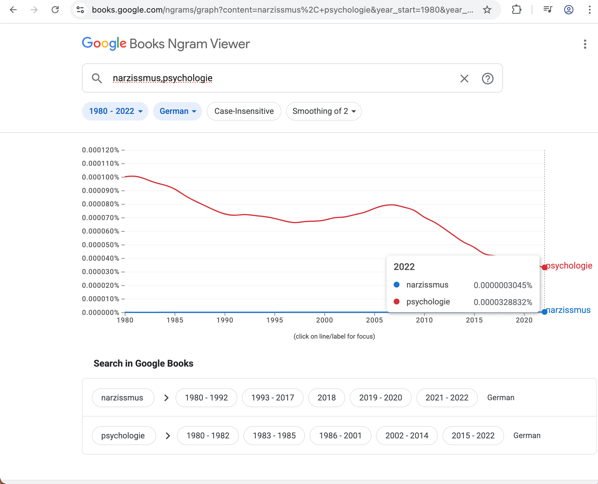
Task: Click the 2000 x-axis year label
Action: click(x=325, y=320)
